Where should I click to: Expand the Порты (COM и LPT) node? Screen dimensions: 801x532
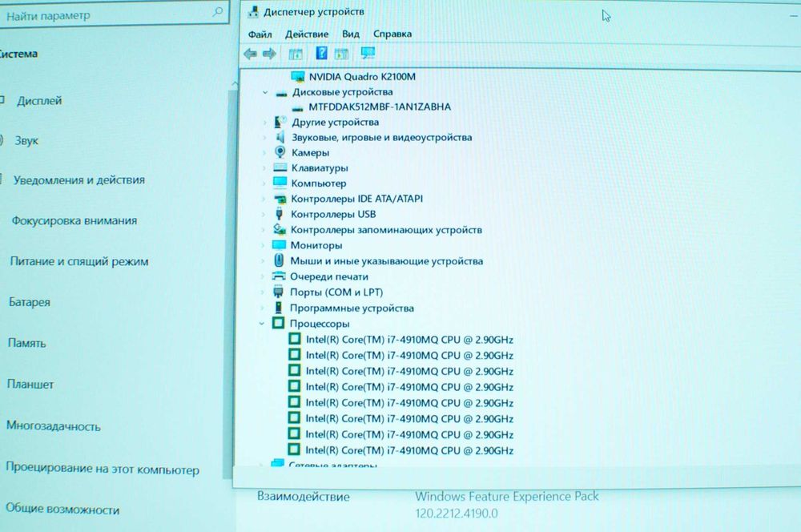263,292
